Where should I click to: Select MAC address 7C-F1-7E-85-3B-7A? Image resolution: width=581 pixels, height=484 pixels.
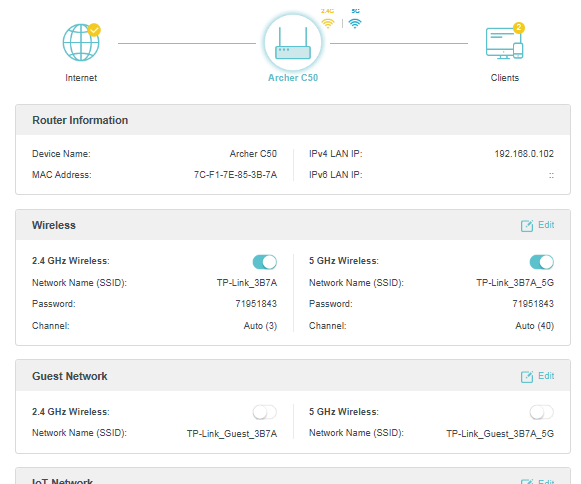coord(235,175)
